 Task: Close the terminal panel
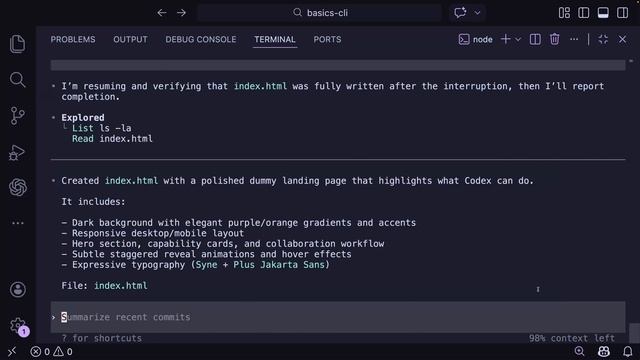coord(622,39)
